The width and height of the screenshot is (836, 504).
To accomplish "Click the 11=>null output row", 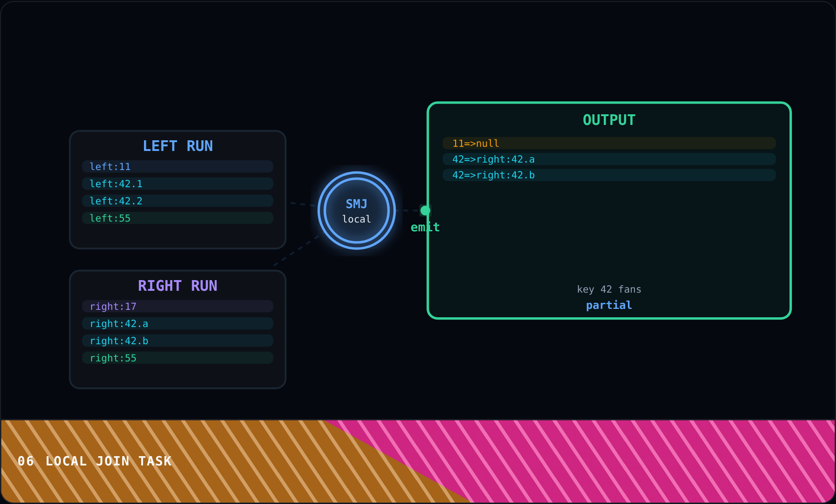I will (x=609, y=143).
